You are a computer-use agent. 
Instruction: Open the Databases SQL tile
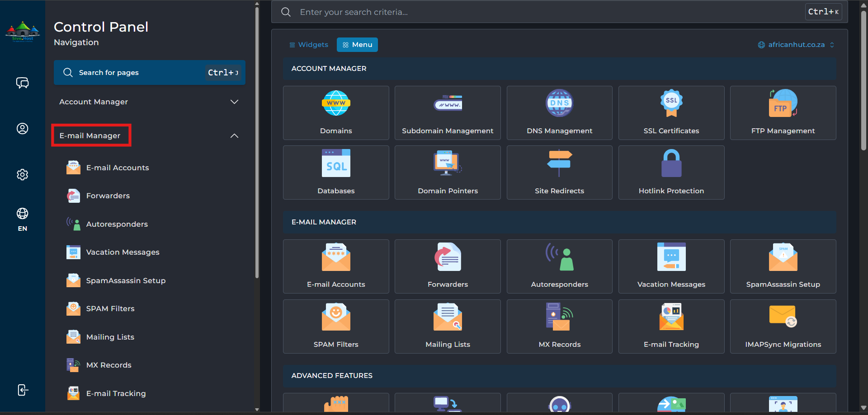coord(336,173)
